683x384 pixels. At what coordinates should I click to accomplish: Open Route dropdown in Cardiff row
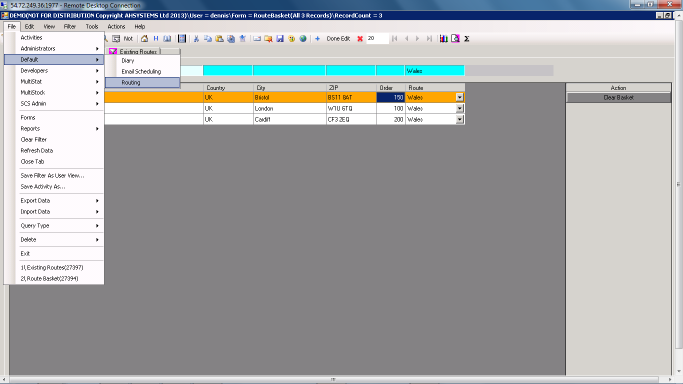[x=460, y=119]
